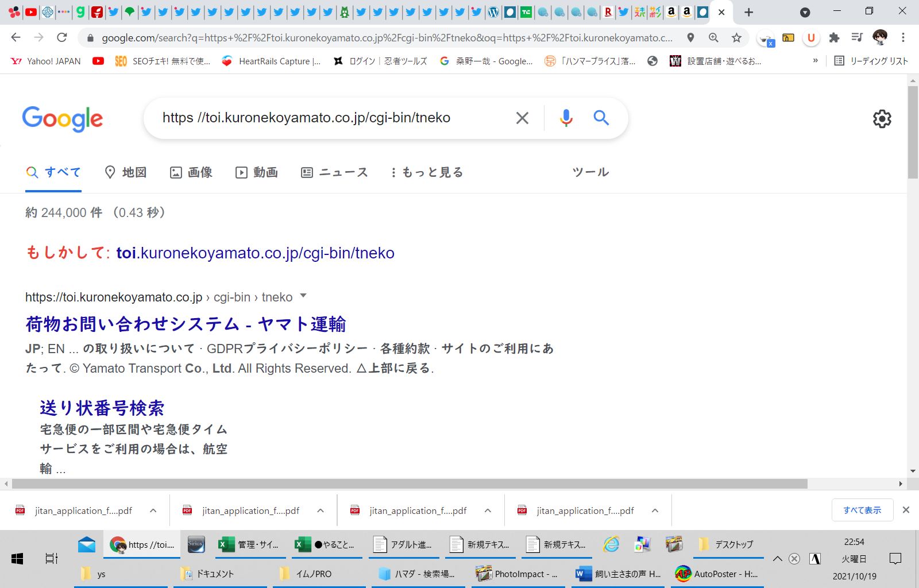Image resolution: width=919 pixels, height=588 pixels.
Task: Open Google settings gear icon
Action: (x=882, y=119)
